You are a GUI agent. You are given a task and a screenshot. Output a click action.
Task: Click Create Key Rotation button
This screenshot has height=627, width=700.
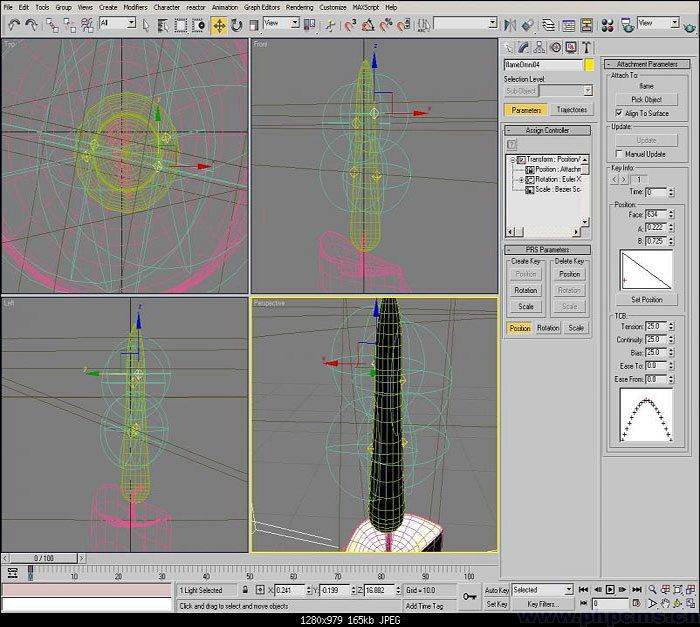tap(525, 290)
